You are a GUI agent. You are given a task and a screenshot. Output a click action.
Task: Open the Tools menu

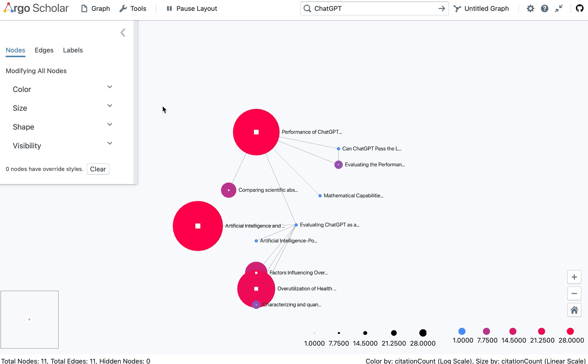tap(133, 9)
